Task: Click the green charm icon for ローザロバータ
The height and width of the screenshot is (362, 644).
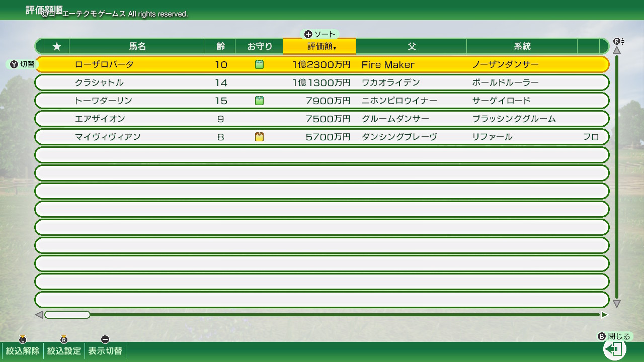Action: point(259,64)
